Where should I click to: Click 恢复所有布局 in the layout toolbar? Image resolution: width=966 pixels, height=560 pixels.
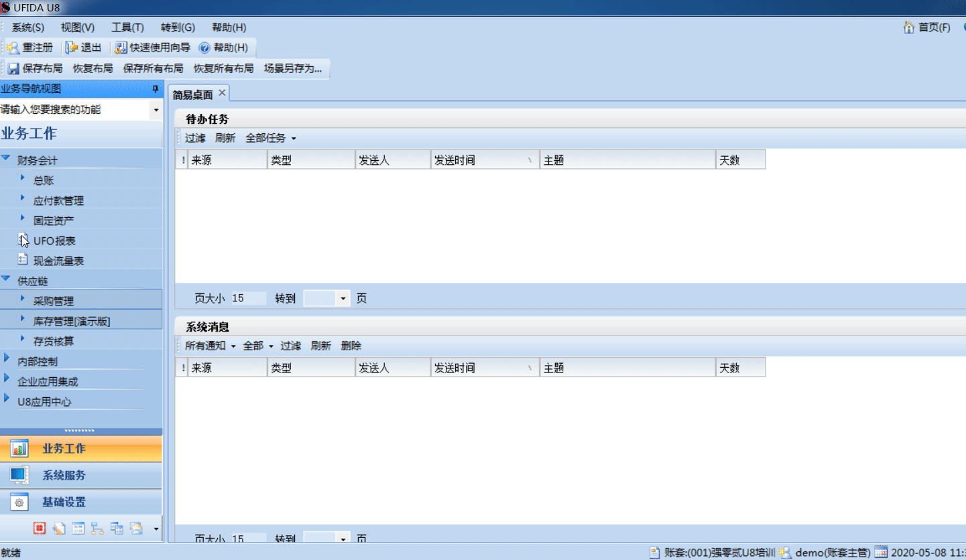pos(224,68)
